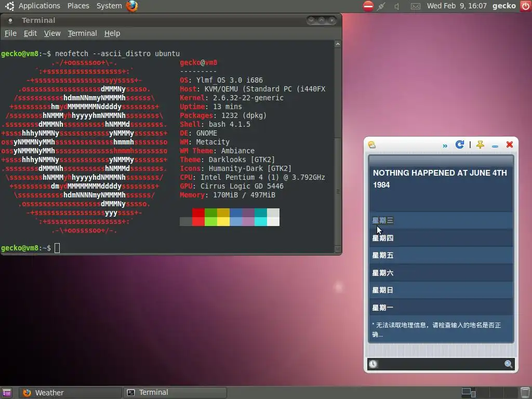This screenshot has width=532, height=399.
Task: Open the gecko user menu
Action: [x=504, y=6]
